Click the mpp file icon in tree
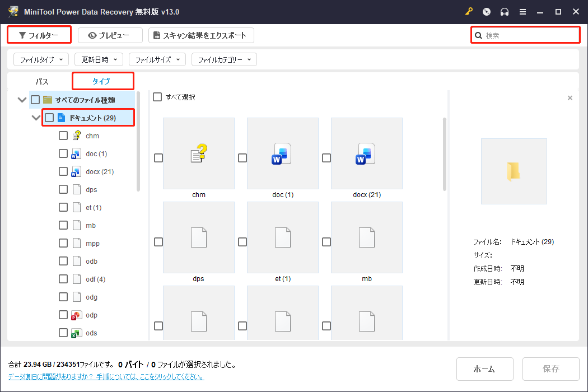This screenshot has height=392, width=588. [x=77, y=243]
